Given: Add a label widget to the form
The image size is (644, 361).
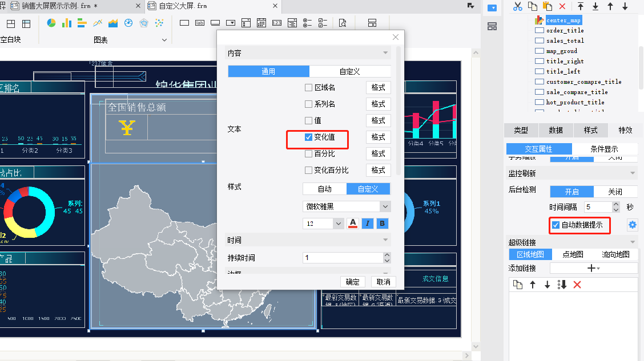Looking at the screenshot, I should [200, 23].
